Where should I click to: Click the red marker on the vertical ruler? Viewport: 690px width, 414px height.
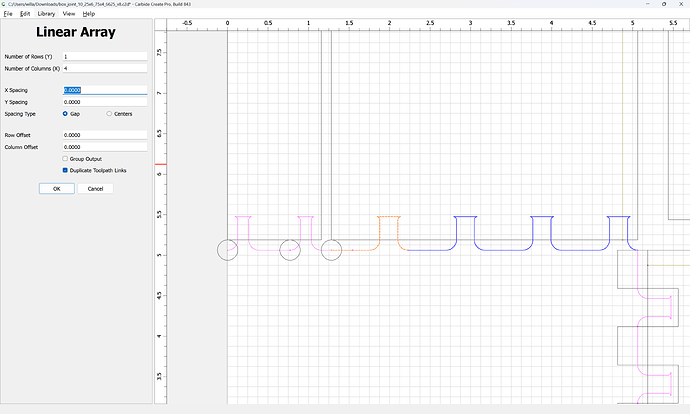tap(161, 164)
